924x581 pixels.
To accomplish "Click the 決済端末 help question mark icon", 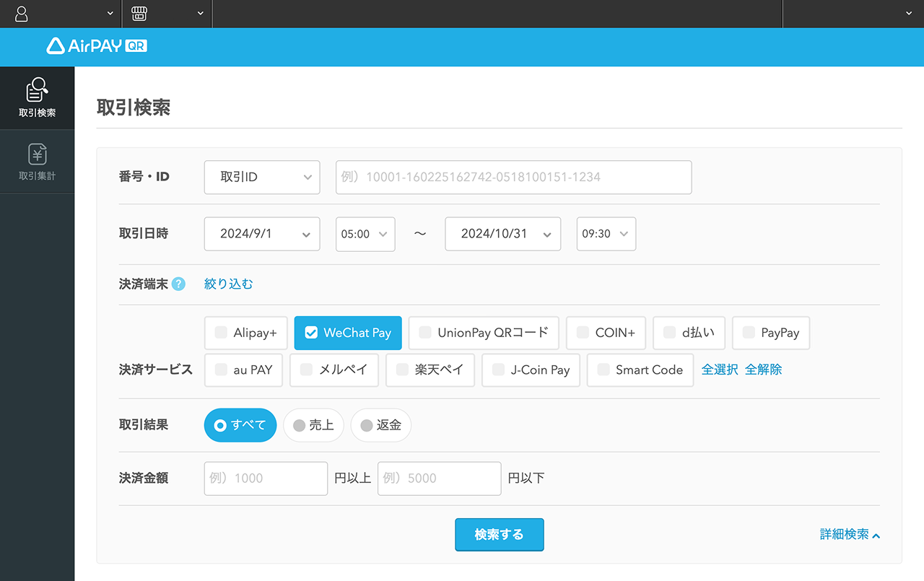I will click(x=178, y=284).
